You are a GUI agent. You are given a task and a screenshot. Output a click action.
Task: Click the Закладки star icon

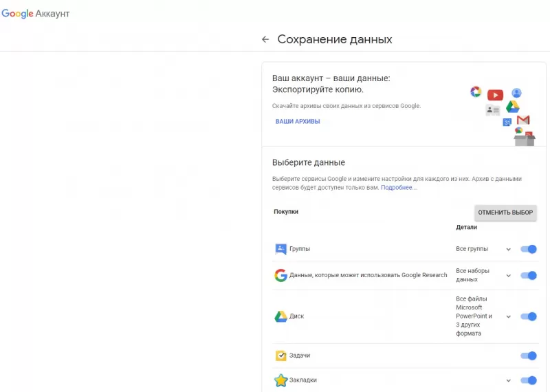tap(280, 380)
